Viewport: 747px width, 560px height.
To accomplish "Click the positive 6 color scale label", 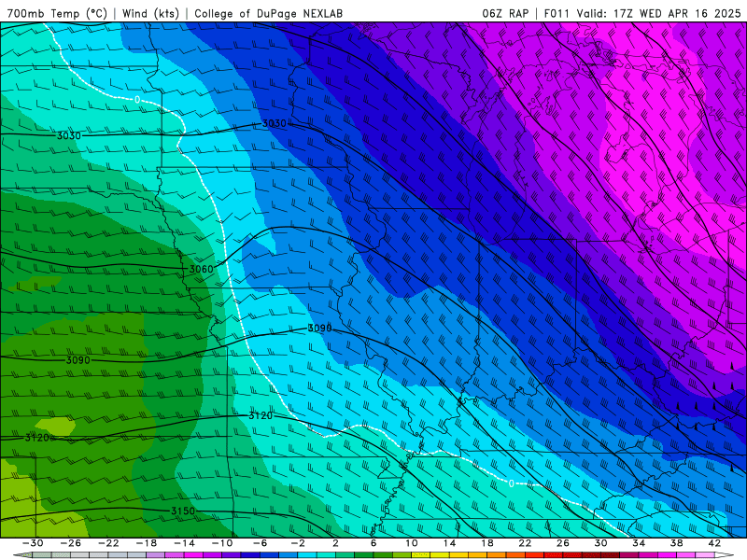I will [373, 543].
